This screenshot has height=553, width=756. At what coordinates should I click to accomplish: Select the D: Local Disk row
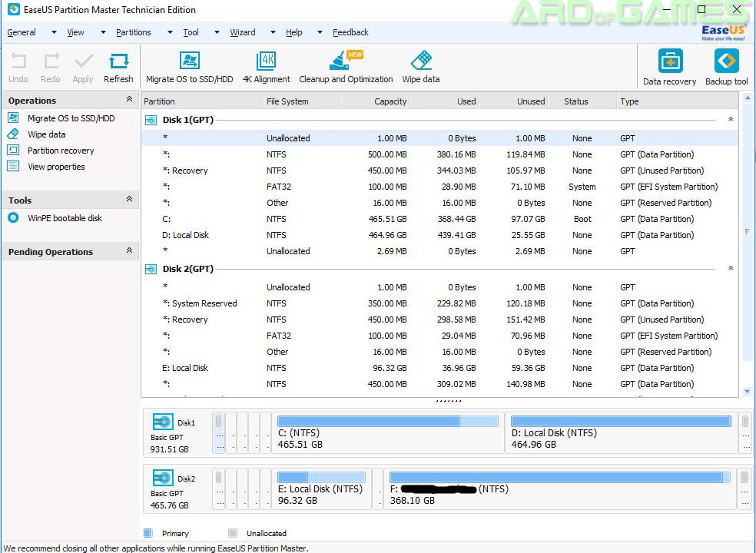tap(439, 235)
